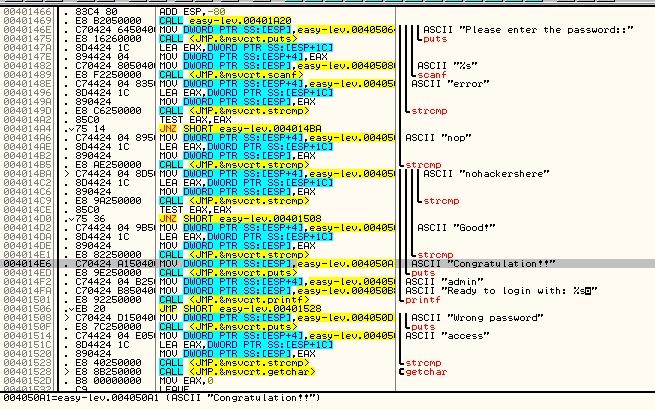The width and height of the screenshot is (655, 409).
Task: Click the info line 004050A1=easy-lev.004050A1
Action: [162, 398]
